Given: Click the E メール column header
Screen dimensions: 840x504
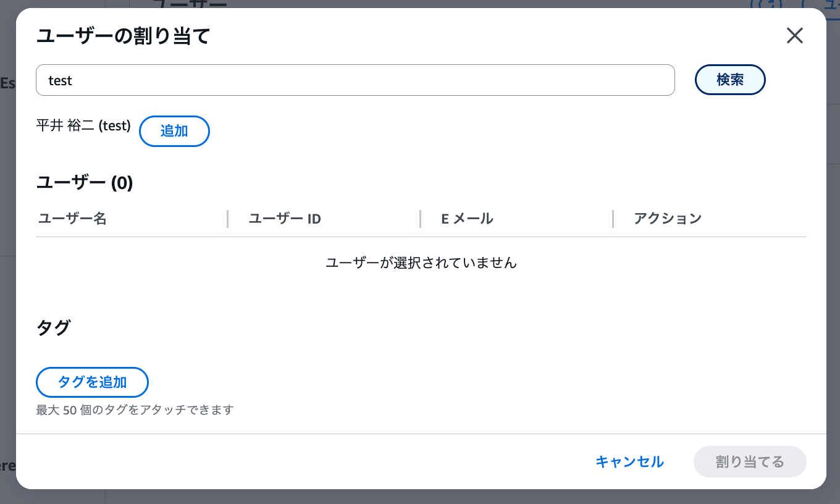Looking at the screenshot, I should [x=467, y=218].
